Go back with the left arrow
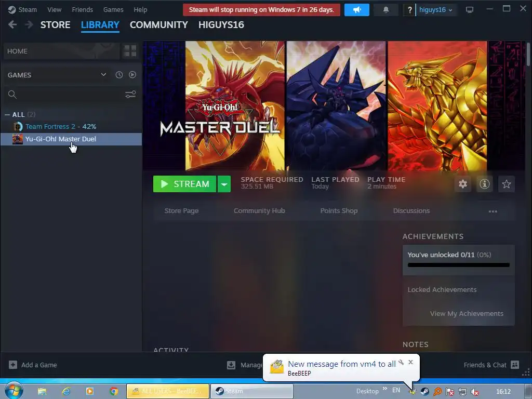The width and height of the screenshot is (532, 399). pyautogui.click(x=12, y=24)
